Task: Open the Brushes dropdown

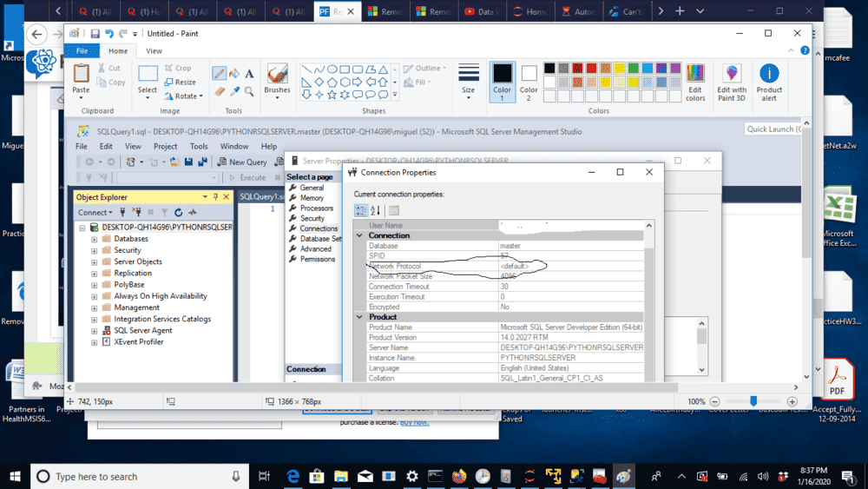Action: coord(278,90)
